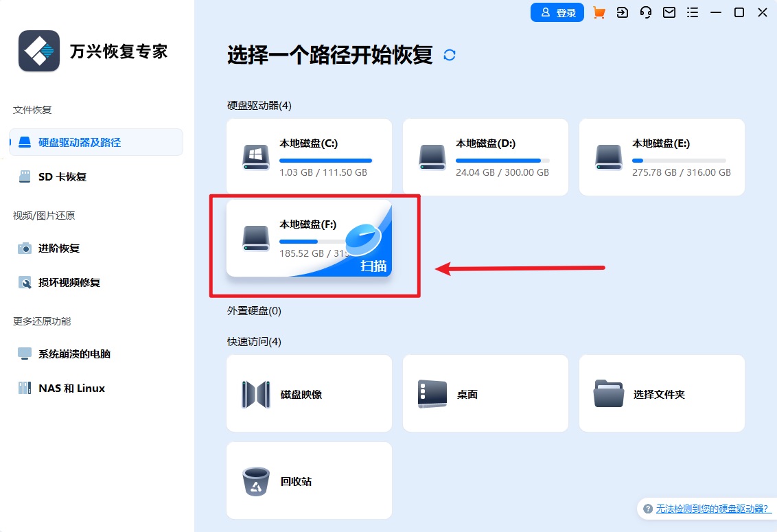Viewport: 777px width, 532px height.
Task: Open the list menu icon
Action: [693, 12]
